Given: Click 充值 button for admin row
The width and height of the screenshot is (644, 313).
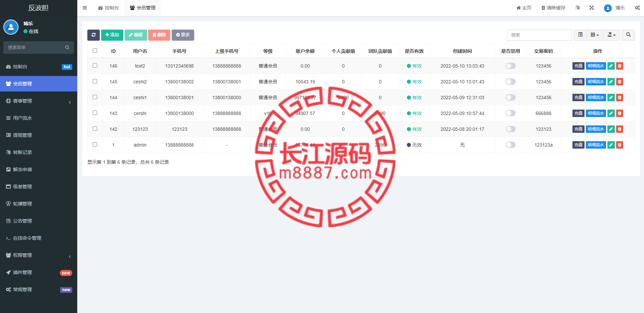Looking at the screenshot, I should coord(578,145).
